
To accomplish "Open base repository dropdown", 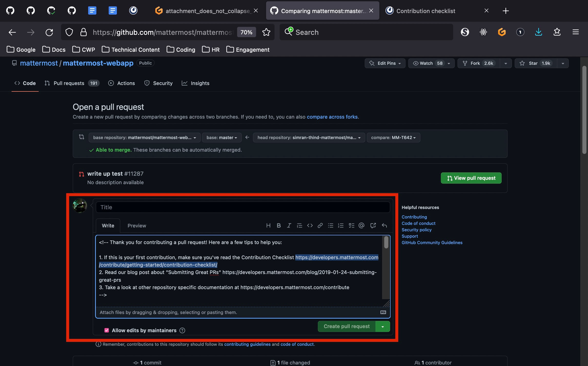I will 145,138.
